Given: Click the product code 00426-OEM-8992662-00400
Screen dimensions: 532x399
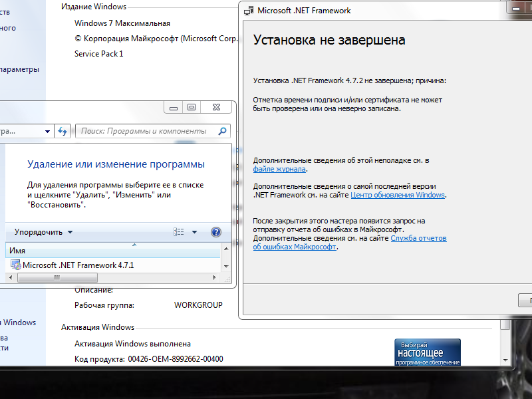Looking at the screenshot, I should [x=176, y=359].
